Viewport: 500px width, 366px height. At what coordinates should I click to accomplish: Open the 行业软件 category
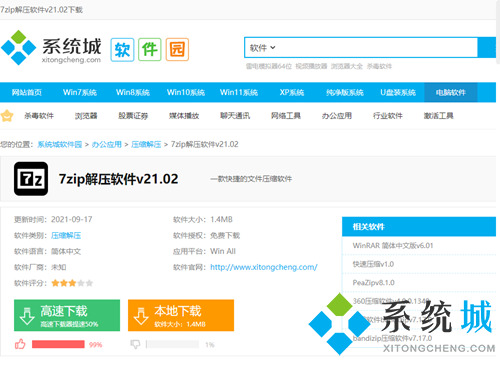coord(388,116)
